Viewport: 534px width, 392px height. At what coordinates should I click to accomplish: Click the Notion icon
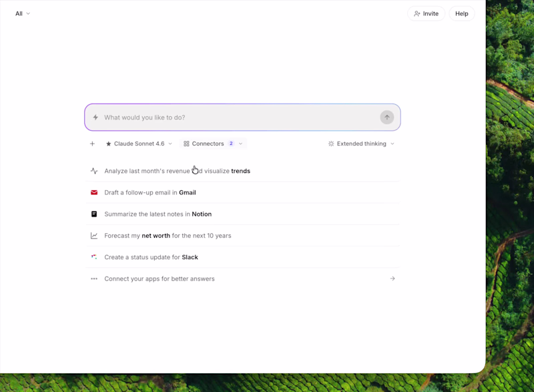tap(94, 214)
